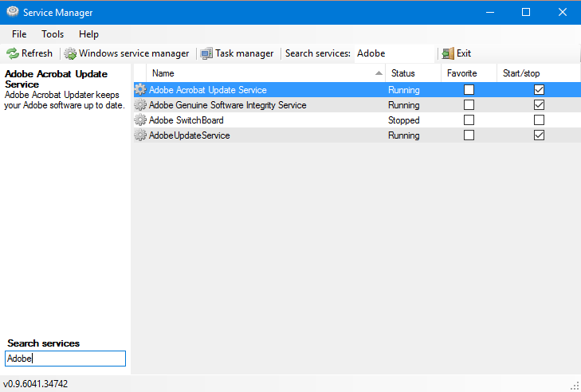Screen dimensions: 581x392
Task: Launch Task manager monitor icon
Action: tap(206, 53)
